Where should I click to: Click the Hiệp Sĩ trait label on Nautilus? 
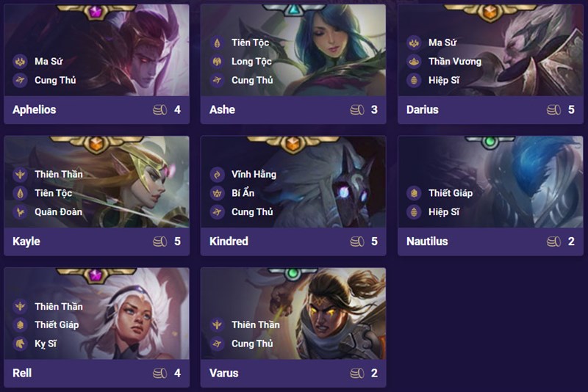[x=444, y=212]
